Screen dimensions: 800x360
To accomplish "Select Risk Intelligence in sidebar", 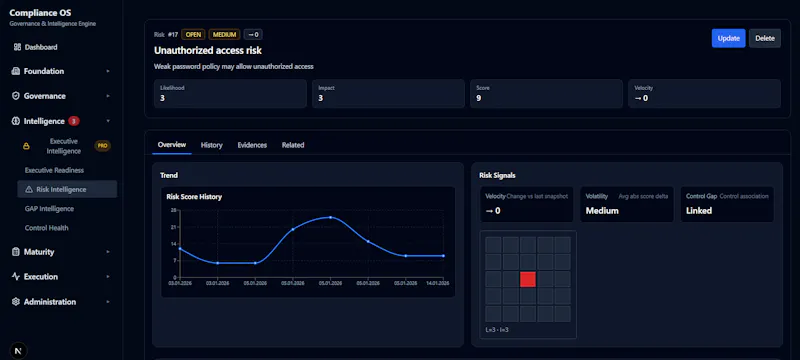I will point(67,189).
